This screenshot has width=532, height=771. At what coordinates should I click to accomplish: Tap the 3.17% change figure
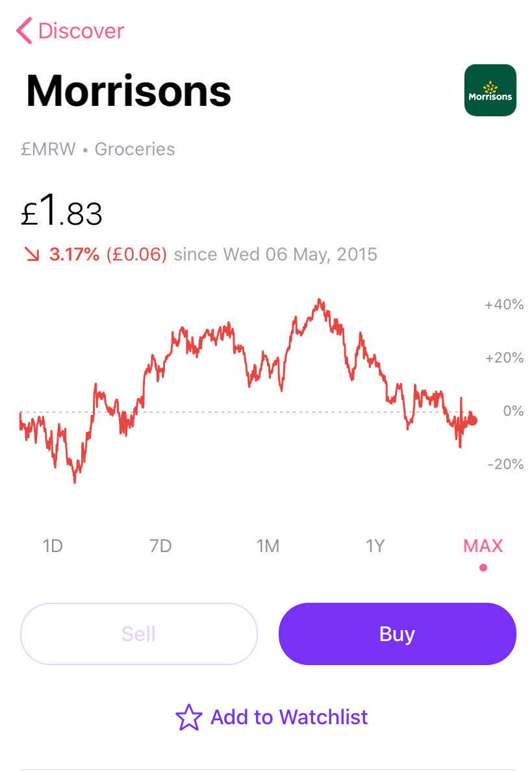[74, 254]
